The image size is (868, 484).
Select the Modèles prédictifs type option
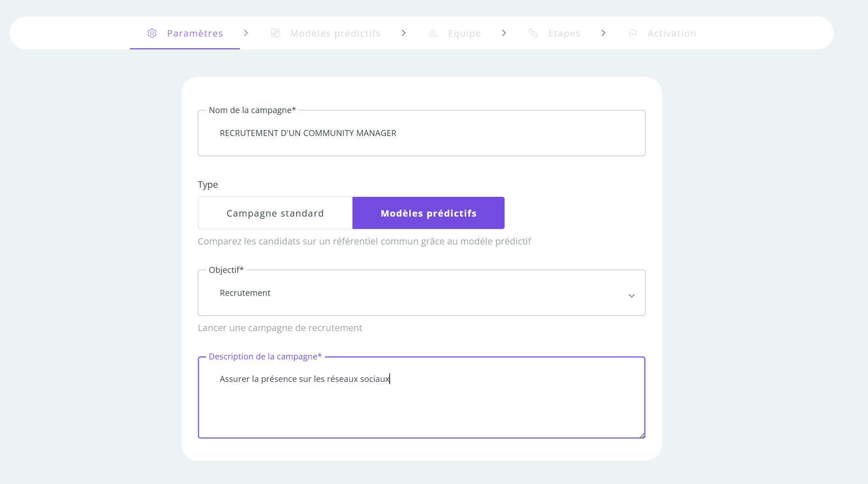pos(429,213)
